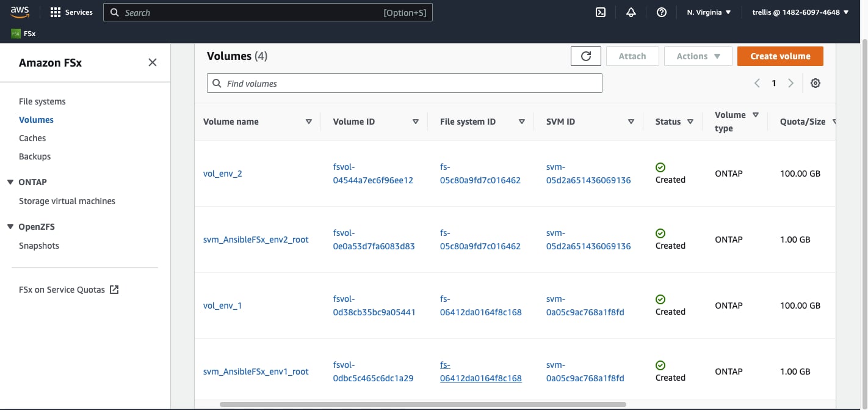Open volume ID fsvol-0e0a53d7fa6083d83
The width and height of the screenshot is (868, 410).
[374, 240]
